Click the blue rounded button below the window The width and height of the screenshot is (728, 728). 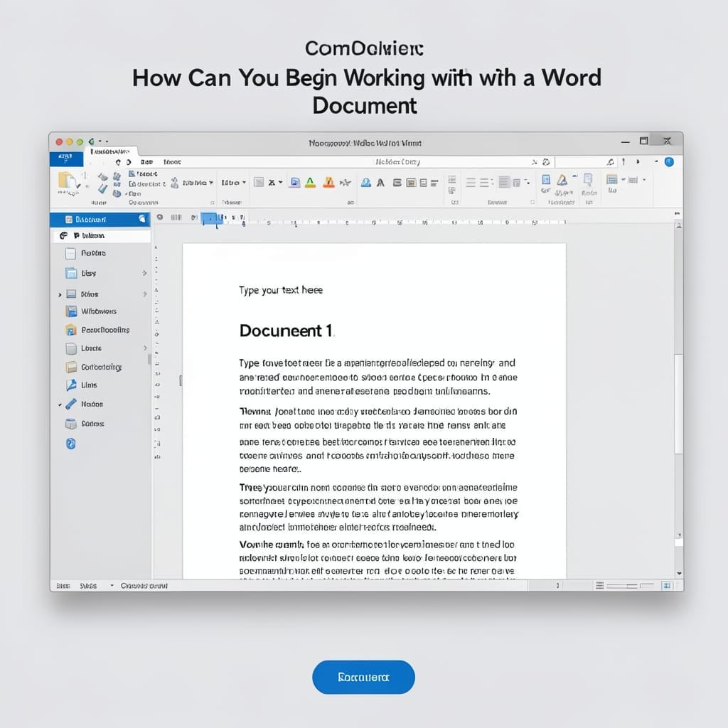coord(363,677)
